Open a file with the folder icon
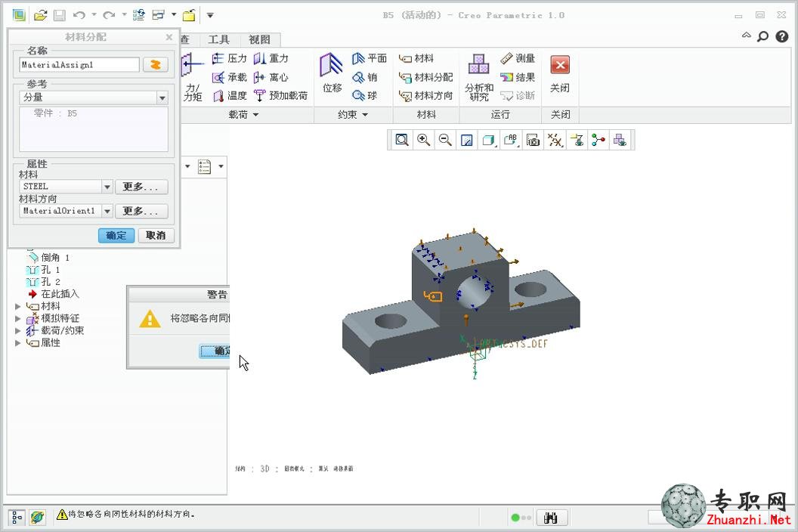Image resolution: width=798 pixels, height=532 pixels. coord(40,15)
